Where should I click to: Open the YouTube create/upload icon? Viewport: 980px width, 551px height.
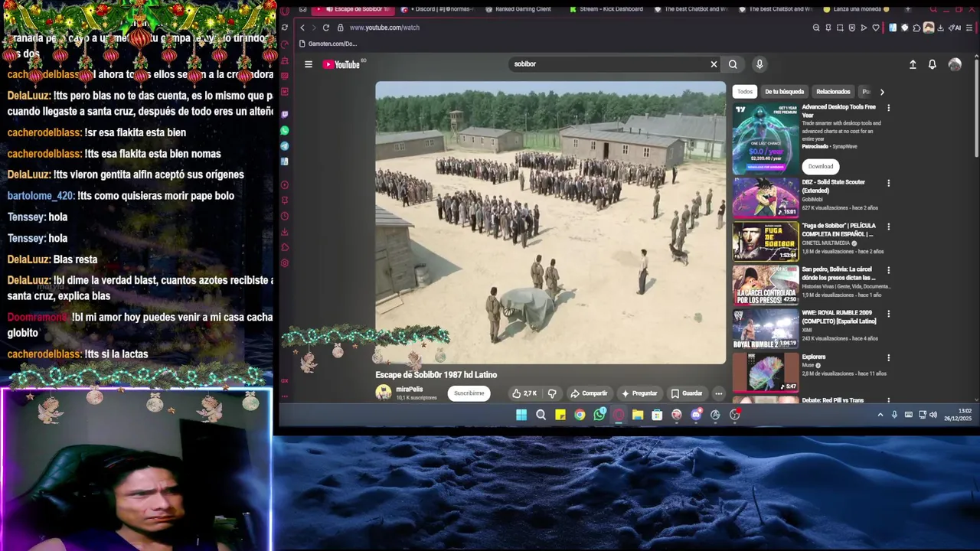coord(913,64)
